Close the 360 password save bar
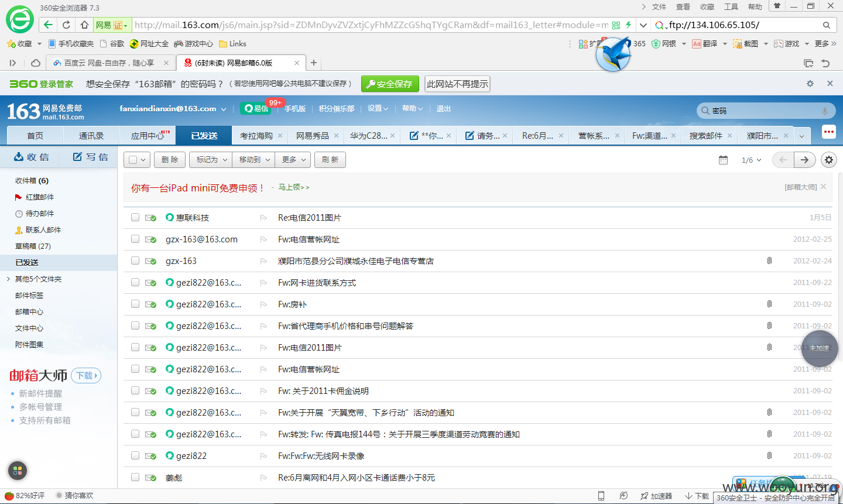 (830, 84)
